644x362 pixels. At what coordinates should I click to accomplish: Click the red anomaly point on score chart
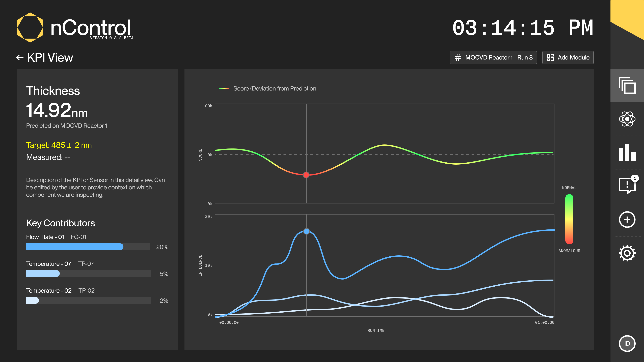pyautogui.click(x=306, y=175)
